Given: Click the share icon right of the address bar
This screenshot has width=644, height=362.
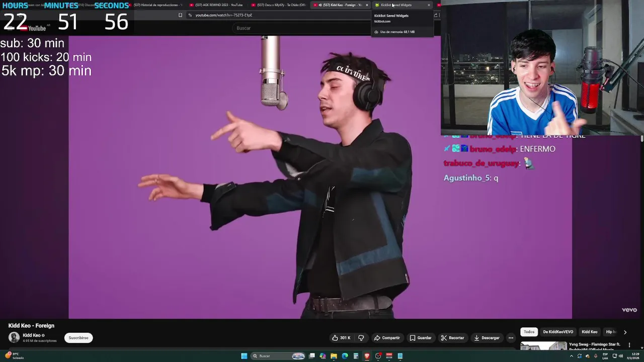Looking at the screenshot, I should click(435, 15).
